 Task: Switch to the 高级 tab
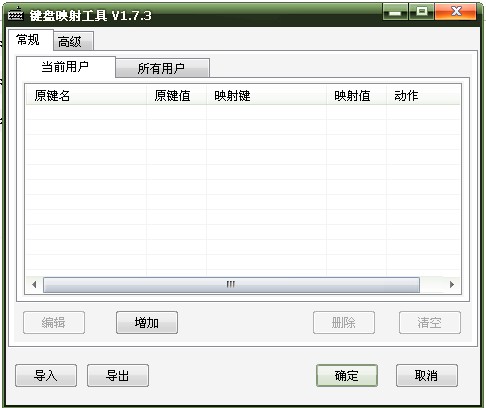(x=73, y=41)
